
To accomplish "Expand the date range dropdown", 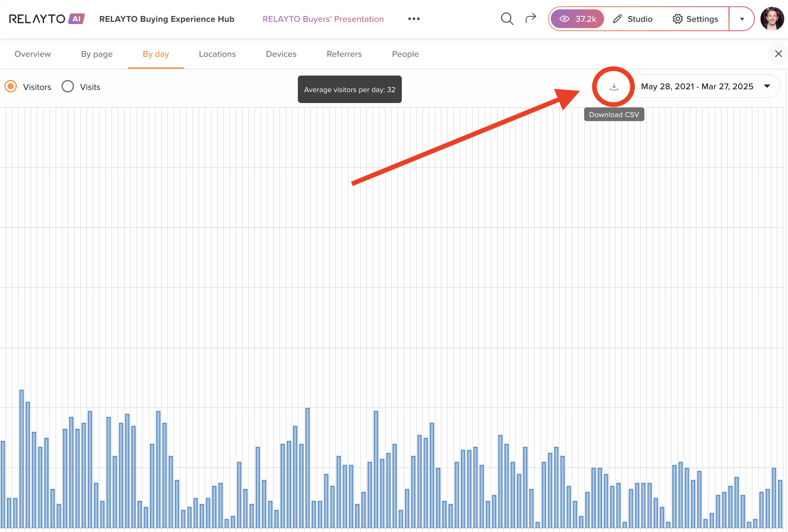I will click(705, 86).
